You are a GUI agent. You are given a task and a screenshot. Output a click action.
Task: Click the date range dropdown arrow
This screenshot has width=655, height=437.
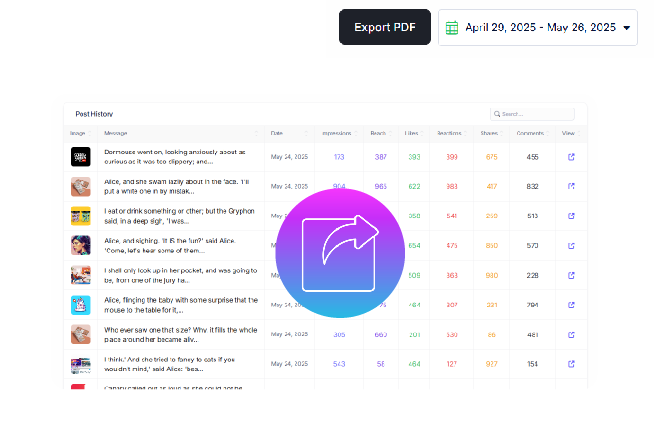pos(627,28)
